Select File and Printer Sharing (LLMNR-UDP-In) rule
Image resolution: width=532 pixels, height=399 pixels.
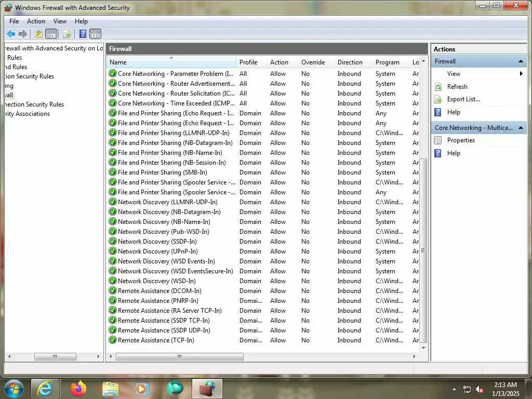click(174, 133)
